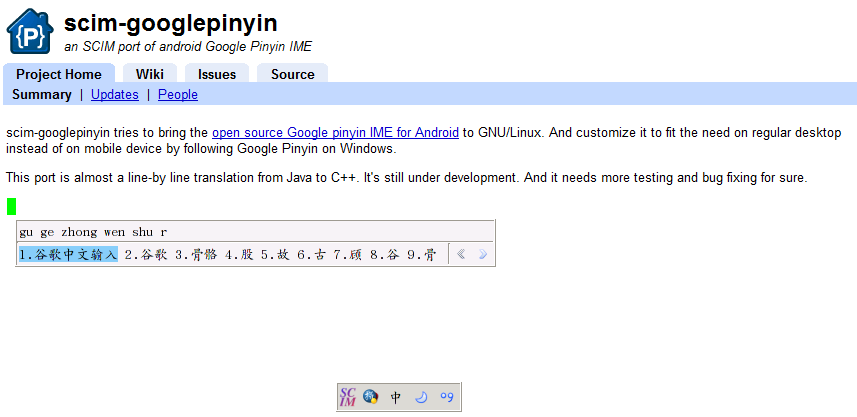Select candidate 2 谷歌

click(x=145, y=255)
